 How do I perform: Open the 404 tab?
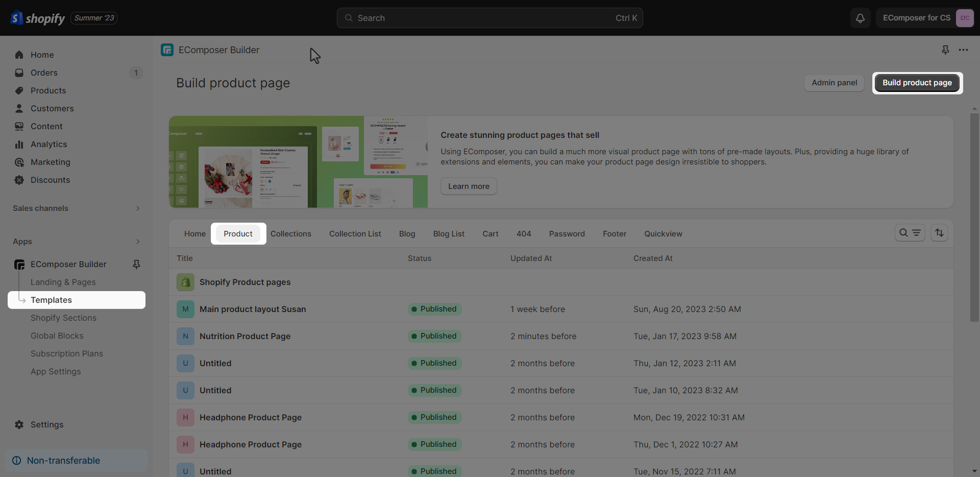pyautogui.click(x=524, y=233)
